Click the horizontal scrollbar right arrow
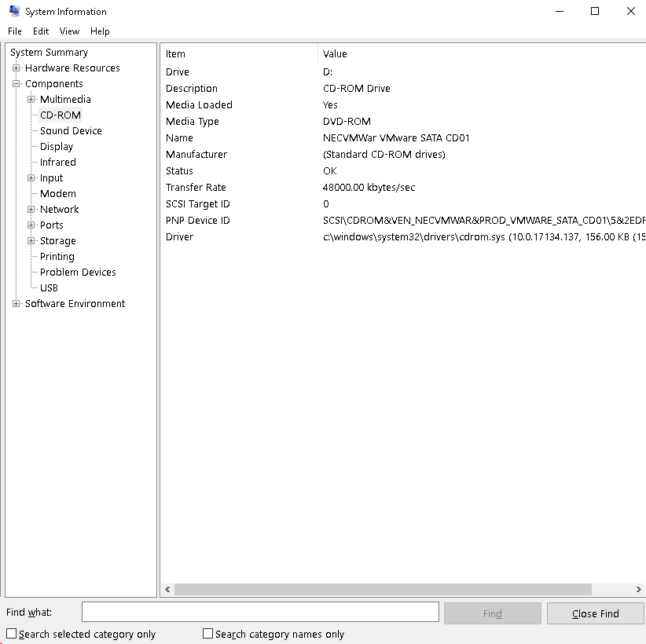 point(638,589)
